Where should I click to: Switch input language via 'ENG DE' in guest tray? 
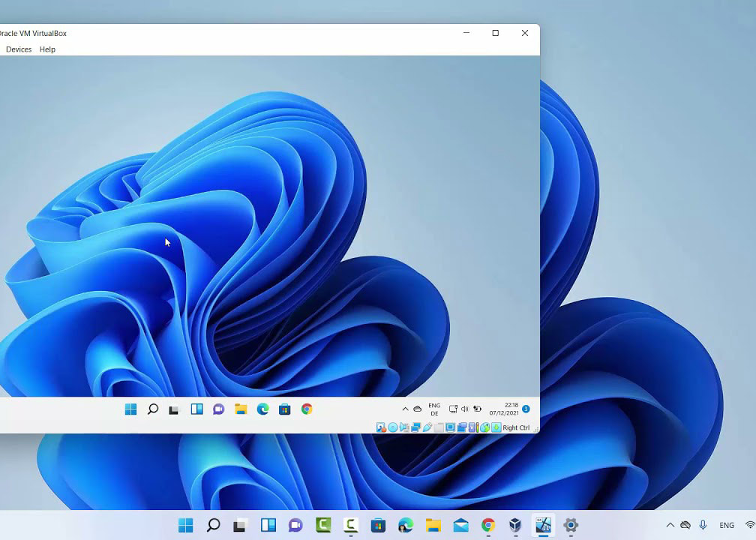pos(434,409)
